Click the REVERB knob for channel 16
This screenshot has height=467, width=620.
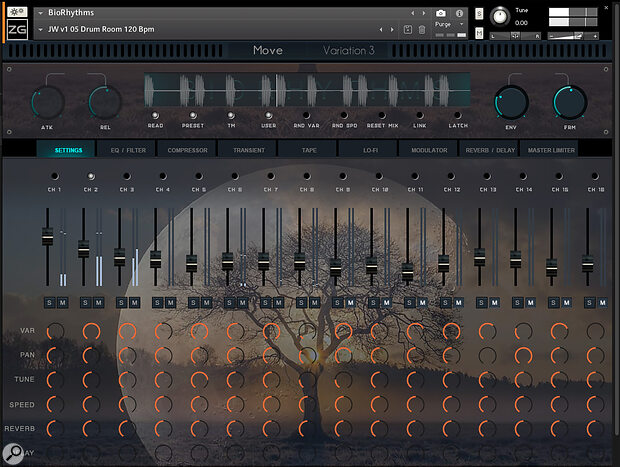coord(595,429)
